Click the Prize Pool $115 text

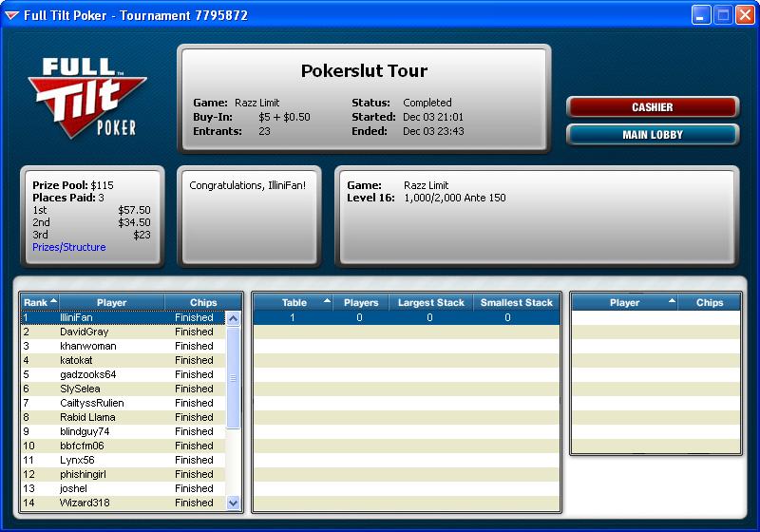point(73,185)
